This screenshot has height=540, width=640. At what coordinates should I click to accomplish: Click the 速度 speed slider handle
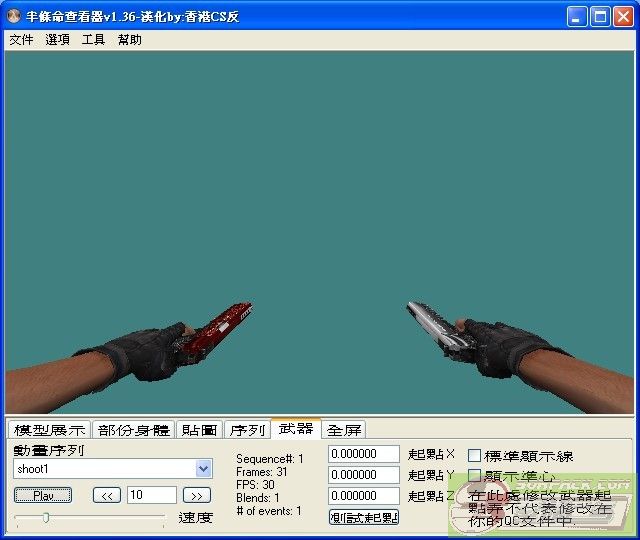(46, 518)
